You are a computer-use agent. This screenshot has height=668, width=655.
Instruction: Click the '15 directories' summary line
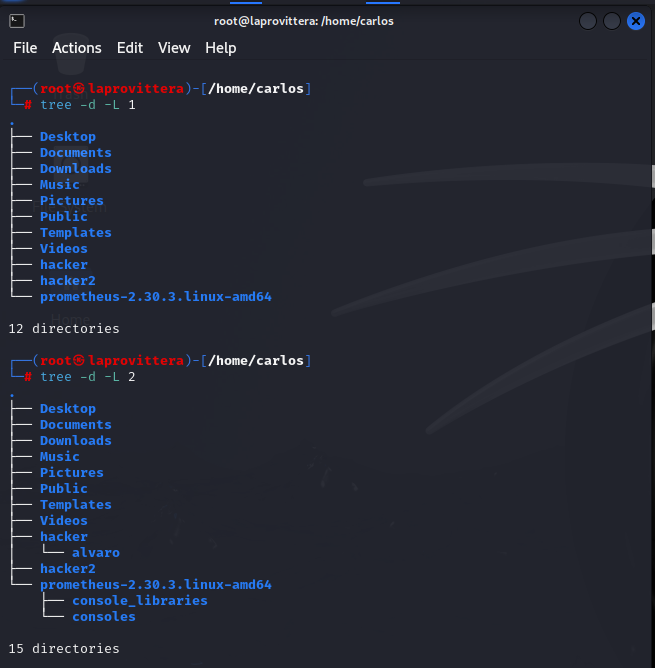[x=64, y=648]
